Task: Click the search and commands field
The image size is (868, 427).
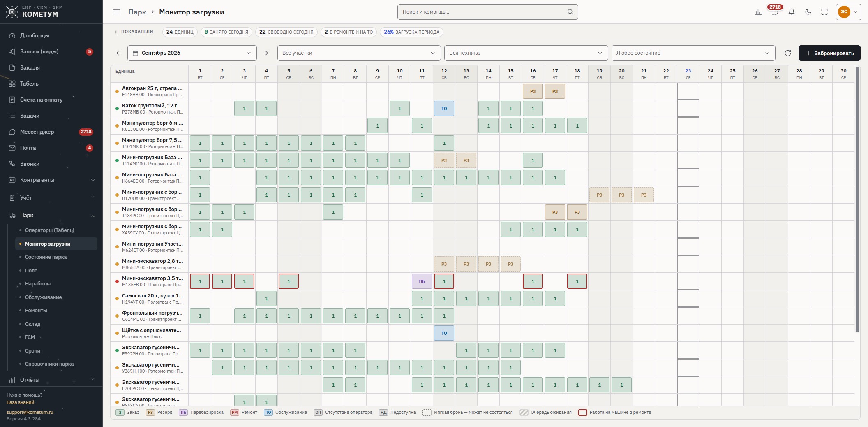Action: (488, 12)
